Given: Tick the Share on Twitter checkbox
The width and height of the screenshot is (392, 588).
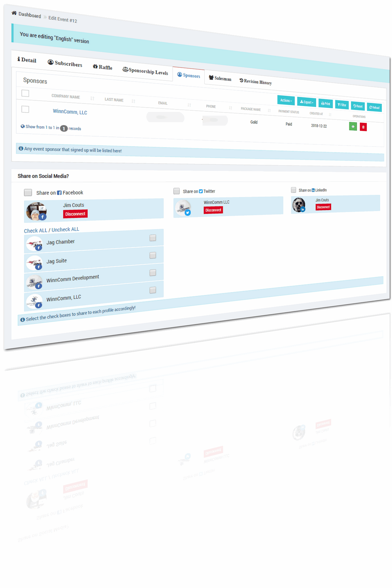Looking at the screenshot, I should [177, 191].
